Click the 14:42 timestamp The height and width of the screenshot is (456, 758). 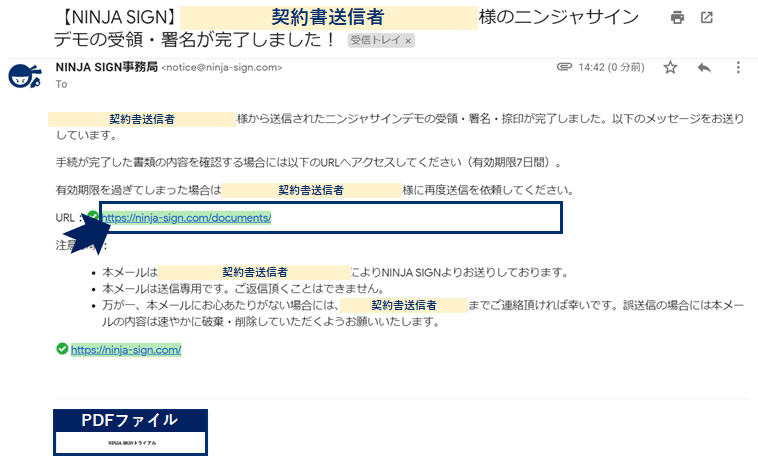click(612, 67)
